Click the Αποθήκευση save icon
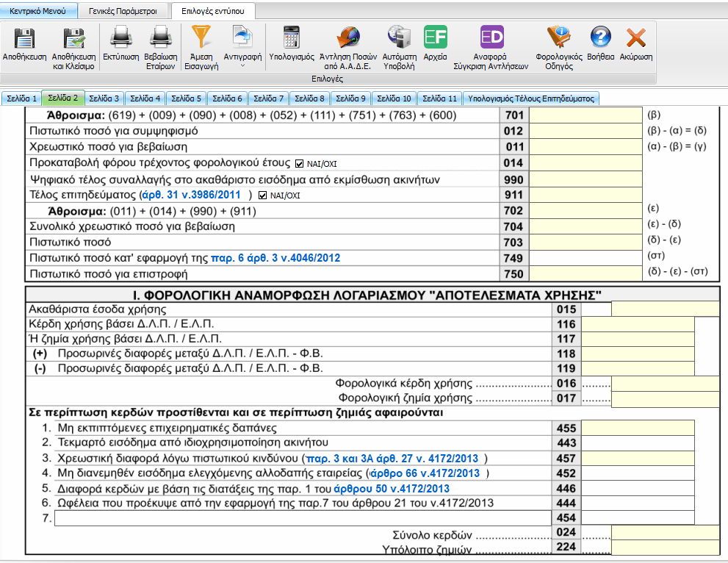The image size is (728, 563). [25, 38]
